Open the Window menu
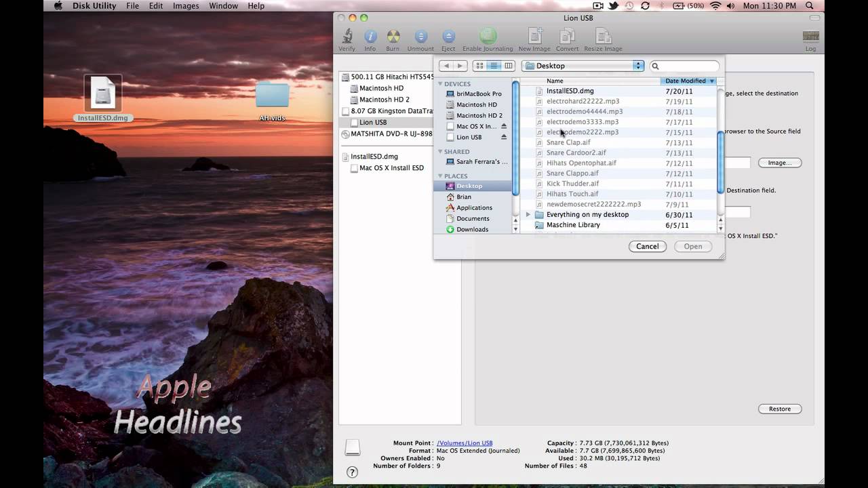The width and height of the screenshot is (868, 488). point(223,6)
